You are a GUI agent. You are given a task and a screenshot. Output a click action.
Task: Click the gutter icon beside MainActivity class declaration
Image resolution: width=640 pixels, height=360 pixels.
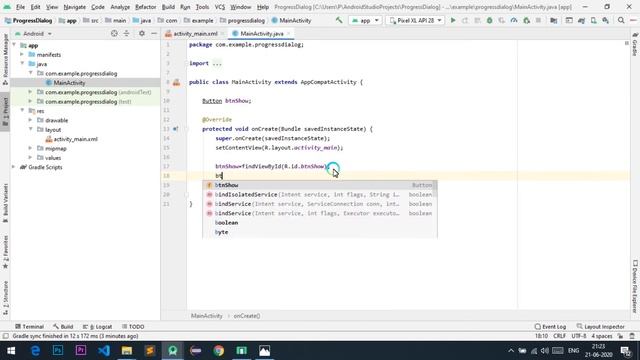pyautogui.click(x=176, y=82)
